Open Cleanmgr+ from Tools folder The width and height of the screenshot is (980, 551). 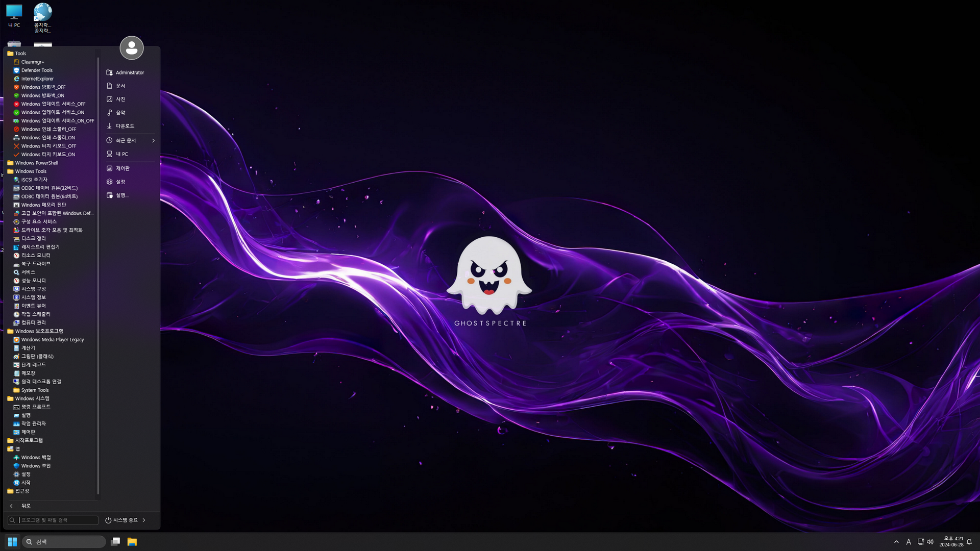click(32, 62)
